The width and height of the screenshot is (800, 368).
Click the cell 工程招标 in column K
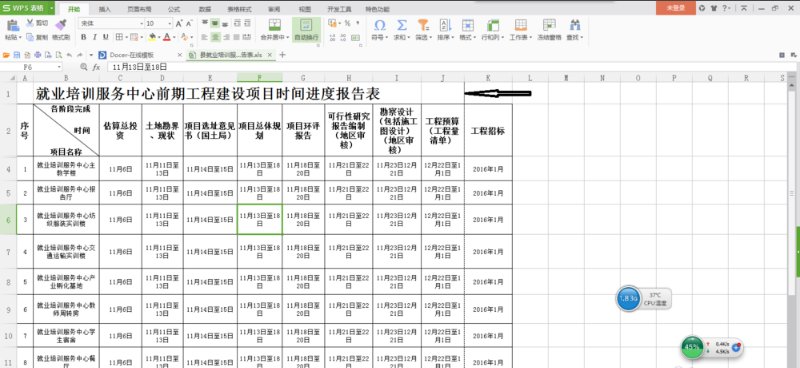pyautogui.click(x=488, y=131)
